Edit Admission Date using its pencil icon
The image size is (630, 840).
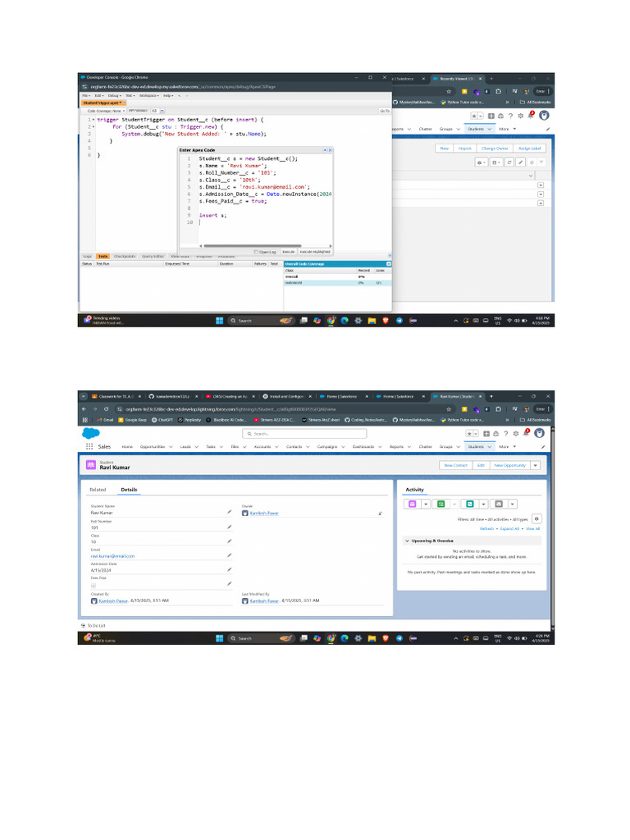pos(230,570)
